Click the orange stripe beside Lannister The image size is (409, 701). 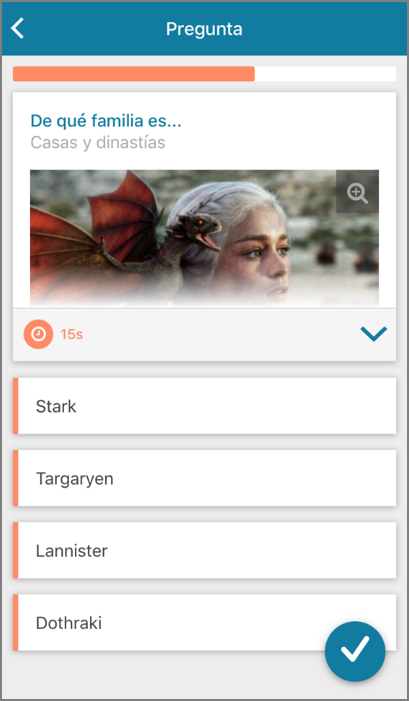click(x=16, y=550)
